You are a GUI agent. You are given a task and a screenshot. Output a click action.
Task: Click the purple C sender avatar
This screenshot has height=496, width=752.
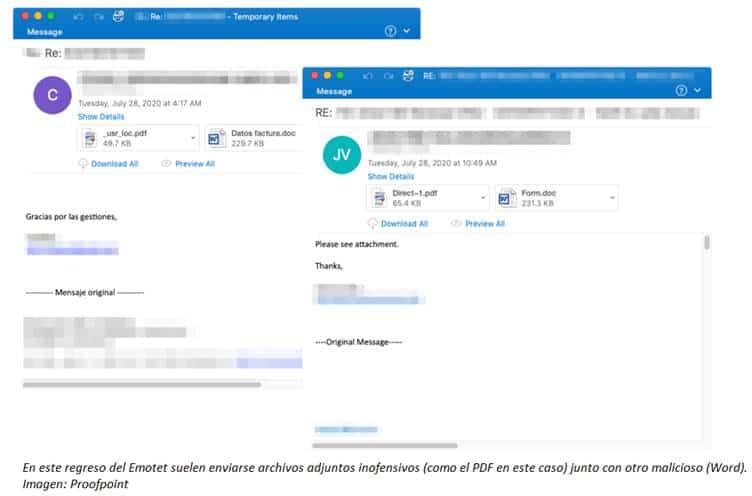[x=52, y=95]
